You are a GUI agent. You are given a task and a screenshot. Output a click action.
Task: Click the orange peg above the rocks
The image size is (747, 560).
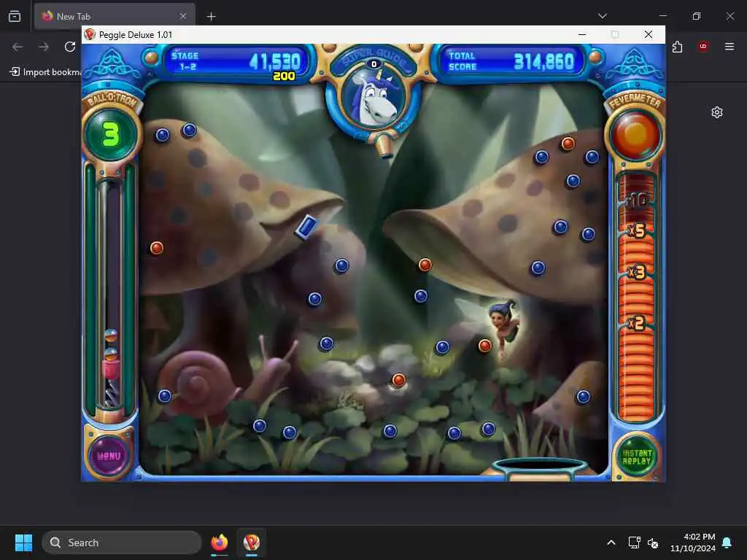[399, 380]
